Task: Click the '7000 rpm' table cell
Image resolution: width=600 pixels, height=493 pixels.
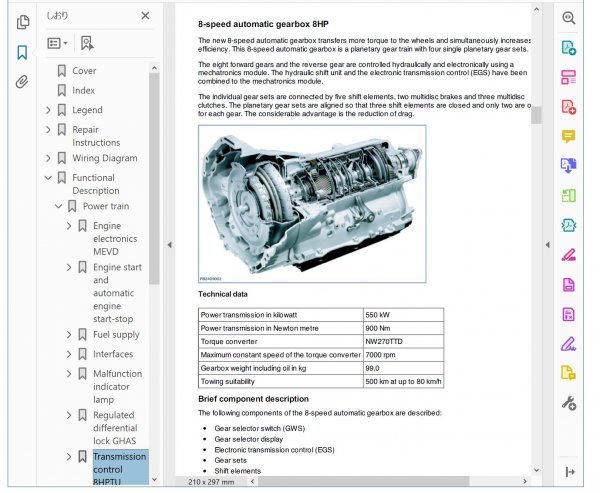Action: 403,355
